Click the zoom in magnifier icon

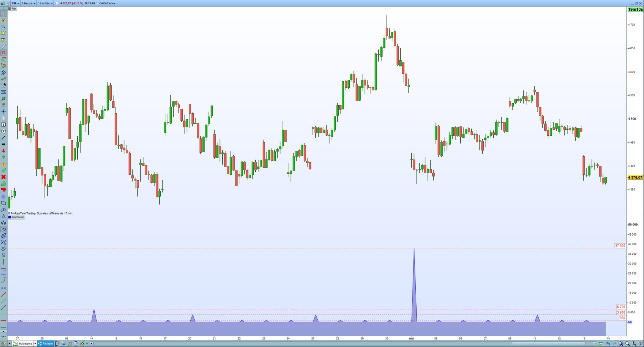[634, 344]
